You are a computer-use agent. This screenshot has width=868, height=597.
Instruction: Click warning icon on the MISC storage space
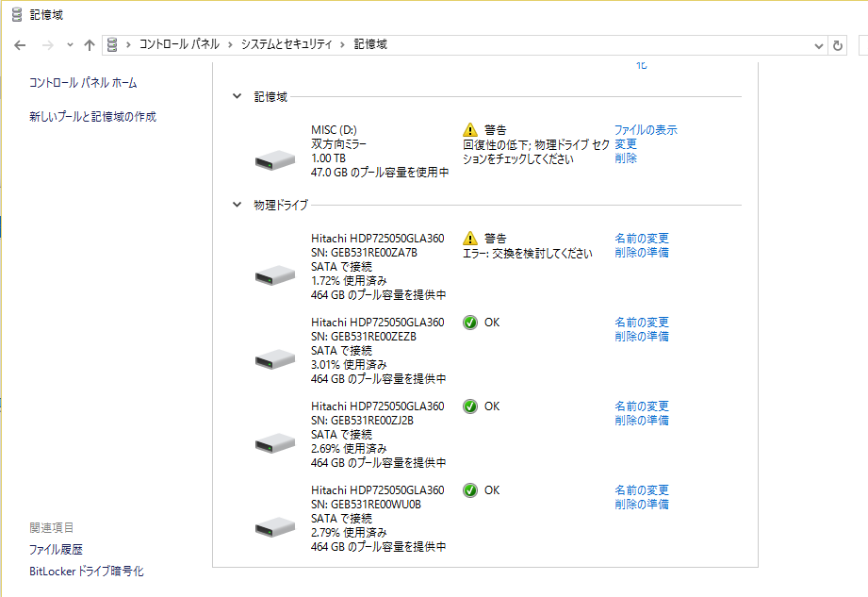pos(470,130)
